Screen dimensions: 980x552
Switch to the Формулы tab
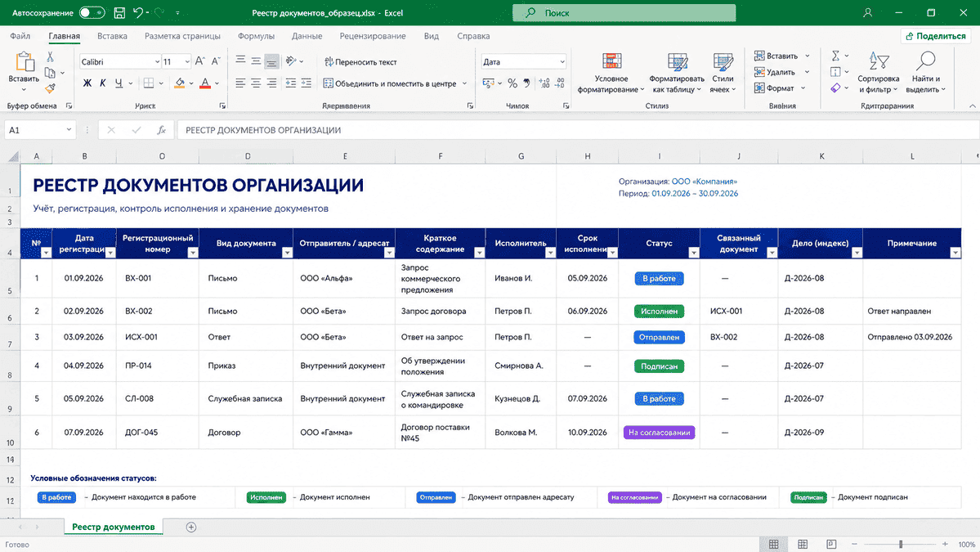[256, 36]
